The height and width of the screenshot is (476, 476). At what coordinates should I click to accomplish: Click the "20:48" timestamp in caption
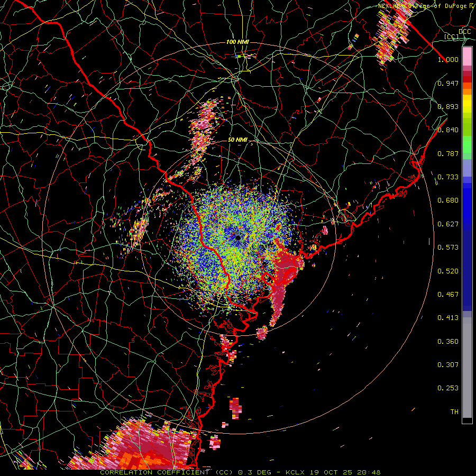[x=369, y=472]
